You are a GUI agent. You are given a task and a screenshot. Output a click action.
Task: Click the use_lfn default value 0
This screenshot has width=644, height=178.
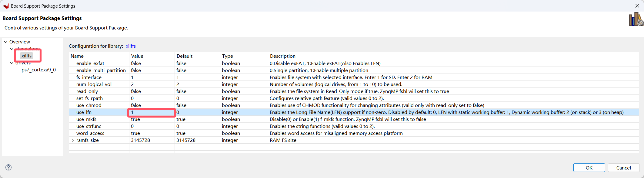coord(197,112)
